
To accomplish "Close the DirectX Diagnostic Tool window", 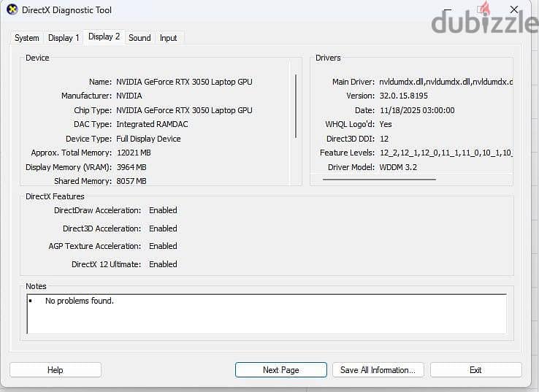I will click(x=514, y=9).
